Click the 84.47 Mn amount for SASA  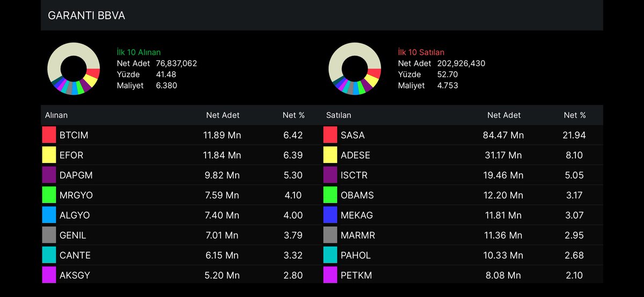503,135
